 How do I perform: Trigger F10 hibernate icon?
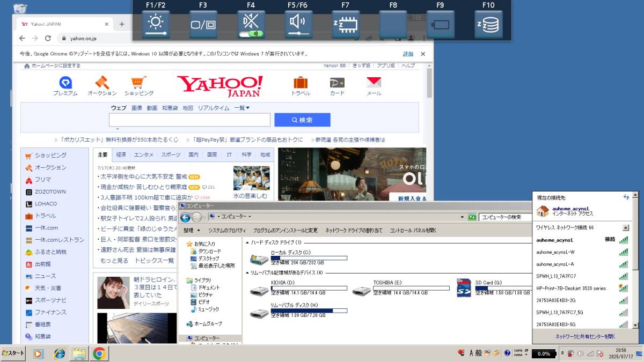(488, 25)
